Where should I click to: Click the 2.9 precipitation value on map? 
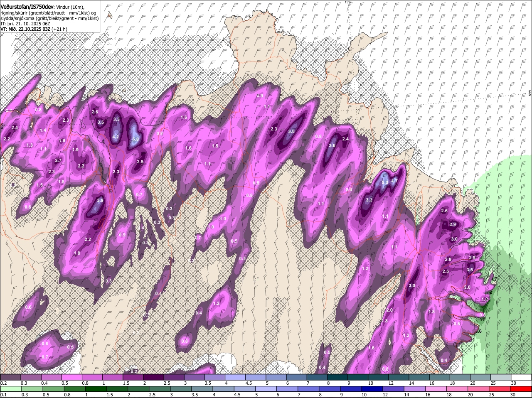click(x=453, y=224)
